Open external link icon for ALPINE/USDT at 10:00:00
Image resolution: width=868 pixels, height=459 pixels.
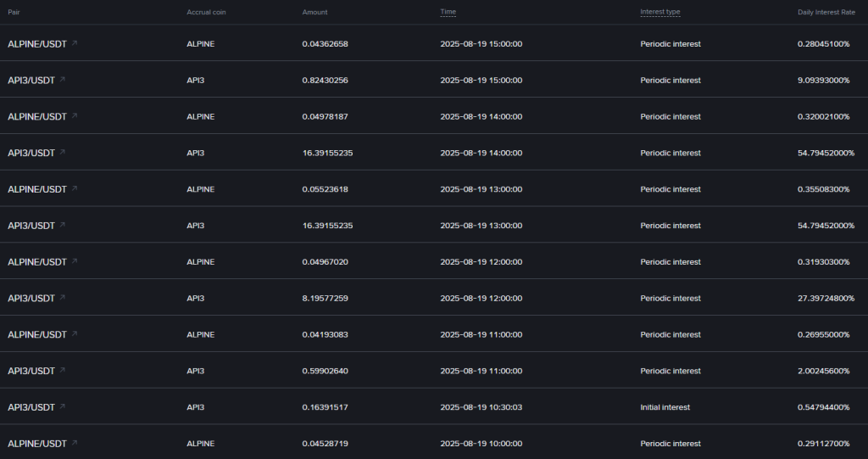pos(75,442)
